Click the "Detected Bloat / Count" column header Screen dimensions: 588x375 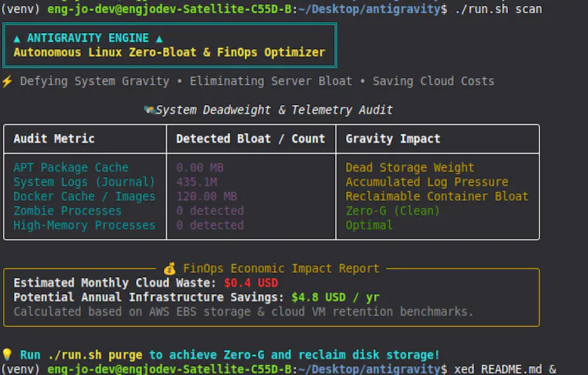[x=251, y=139]
